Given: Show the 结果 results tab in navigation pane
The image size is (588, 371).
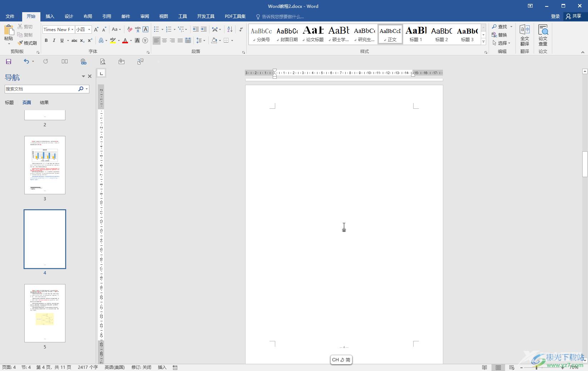Looking at the screenshot, I should tap(44, 103).
